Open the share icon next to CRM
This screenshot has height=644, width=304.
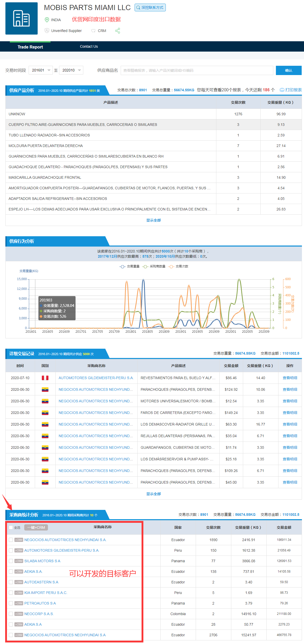(x=118, y=31)
